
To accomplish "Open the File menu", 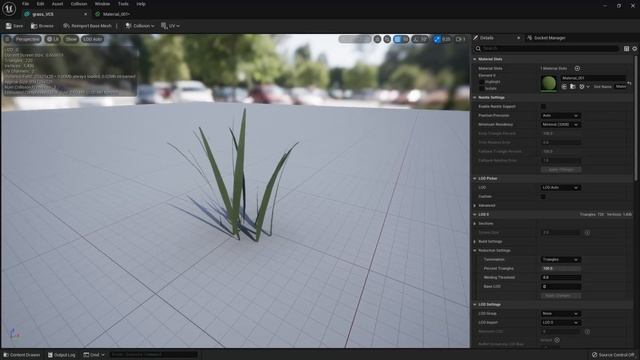I will (x=25, y=4).
